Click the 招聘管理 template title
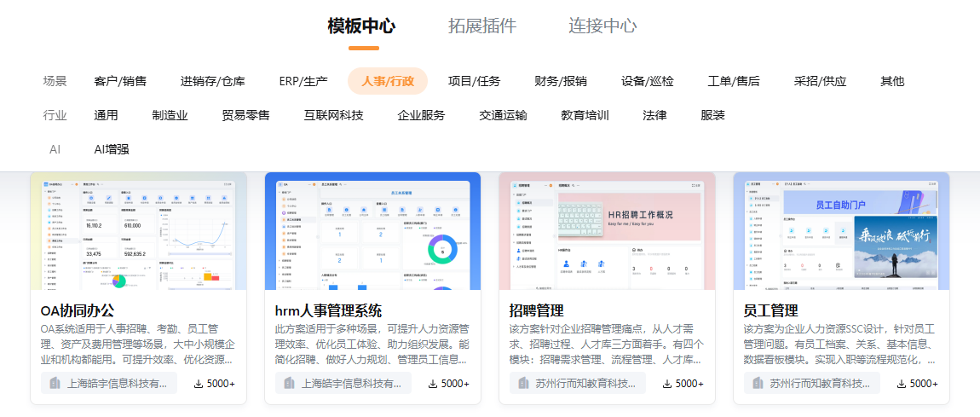Screen dimensions: 980x417 pos(537,310)
